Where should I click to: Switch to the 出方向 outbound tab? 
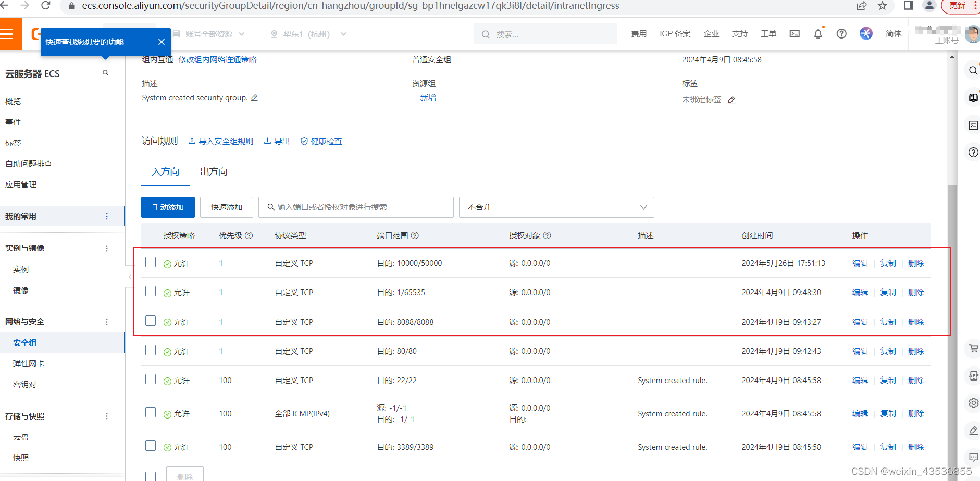tap(214, 172)
